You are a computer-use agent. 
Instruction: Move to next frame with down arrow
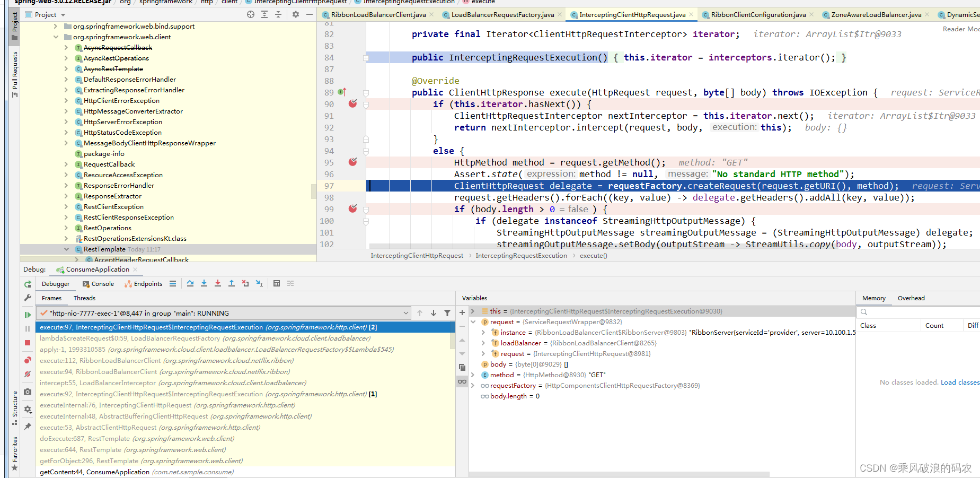[434, 314]
